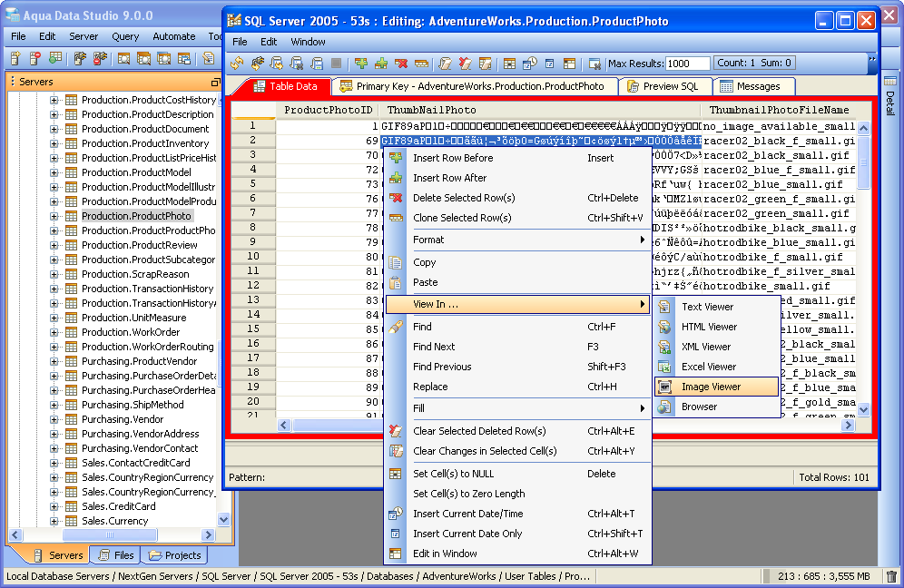Click the Refresh arrows icon in editor toolbar

[237, 64]
